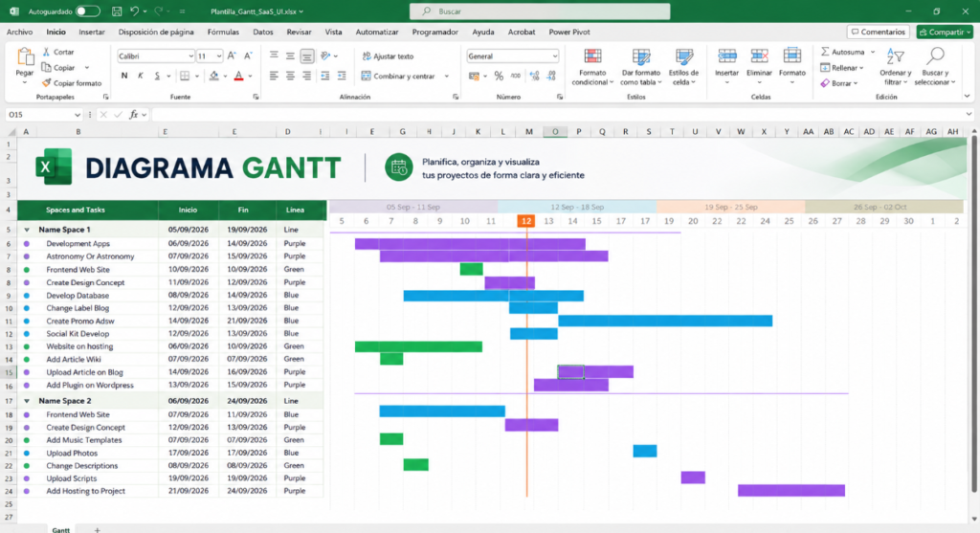
Task: Open the Archivo menu
Action: click(x=19, y=32)
